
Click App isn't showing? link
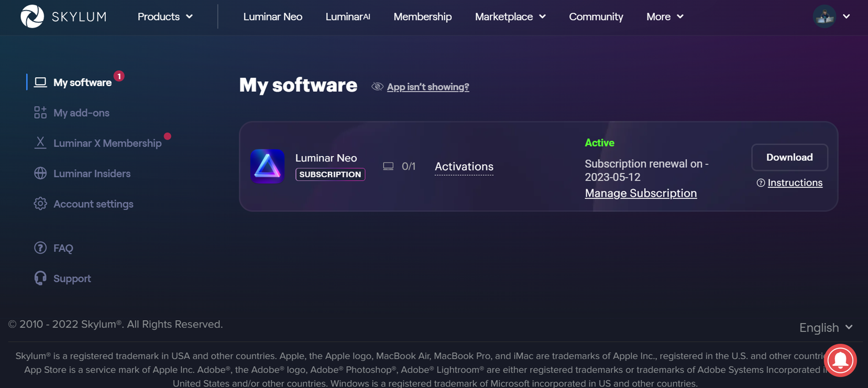pyautogui.click(x=428, y=87)
